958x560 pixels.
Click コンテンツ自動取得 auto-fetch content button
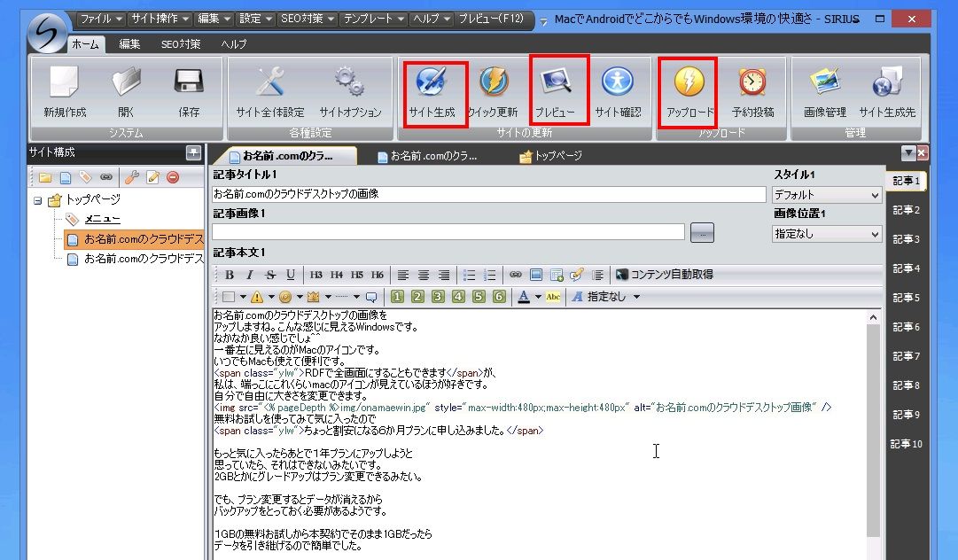(664, 274)
